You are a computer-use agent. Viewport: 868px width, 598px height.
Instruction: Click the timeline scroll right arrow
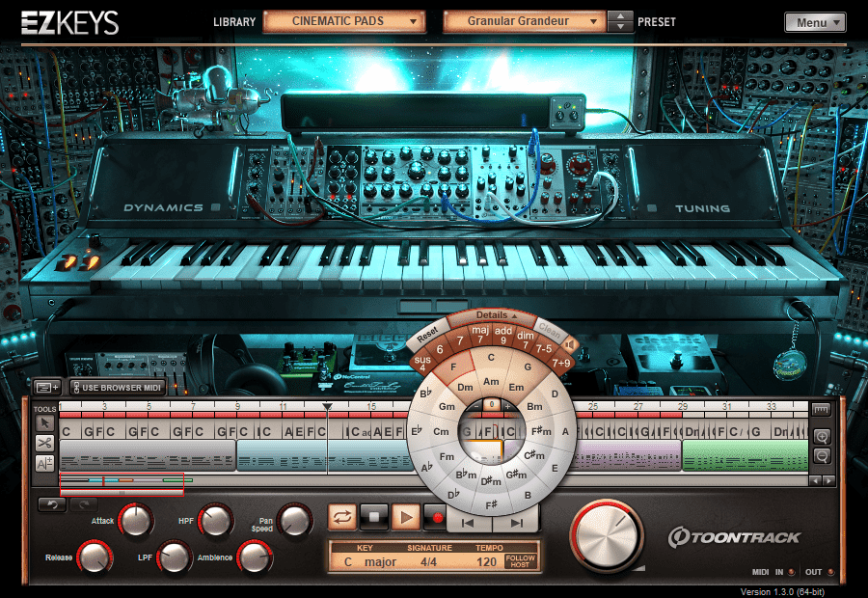point(828,480)
